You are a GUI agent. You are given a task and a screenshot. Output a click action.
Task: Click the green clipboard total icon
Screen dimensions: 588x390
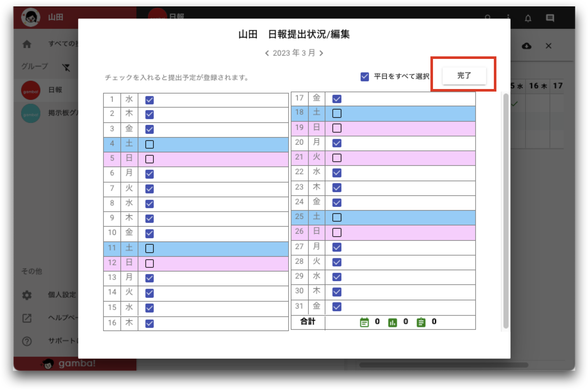pos(421,322)
